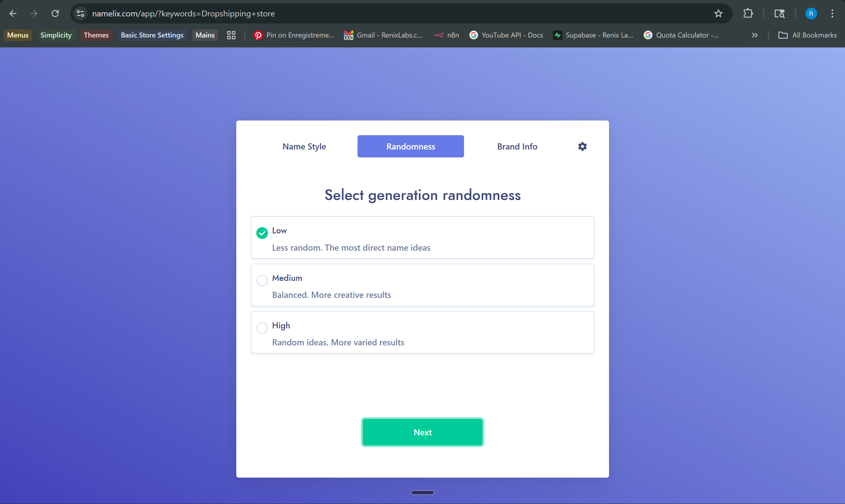Screen dimensions: 845x504
Task: Open the Chrome three-dot menu
Action: [x=832, y=13]
